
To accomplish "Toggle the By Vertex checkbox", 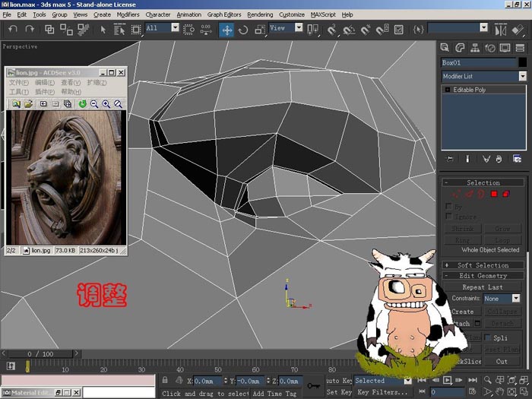I will (448, 206).
